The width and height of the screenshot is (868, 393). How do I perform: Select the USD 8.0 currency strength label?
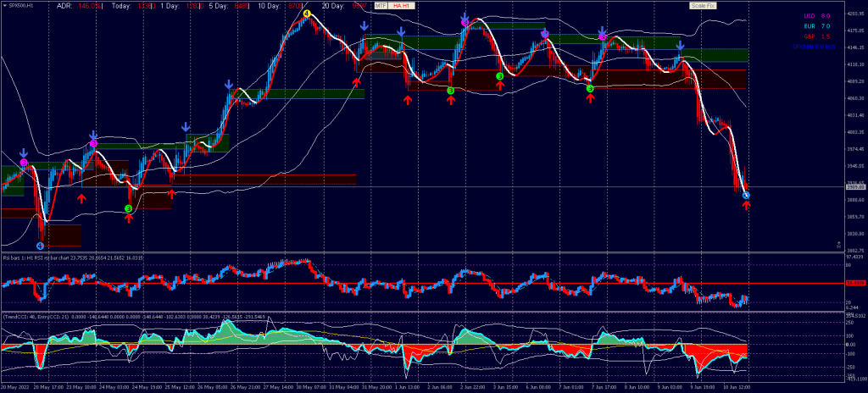(818, 16)
